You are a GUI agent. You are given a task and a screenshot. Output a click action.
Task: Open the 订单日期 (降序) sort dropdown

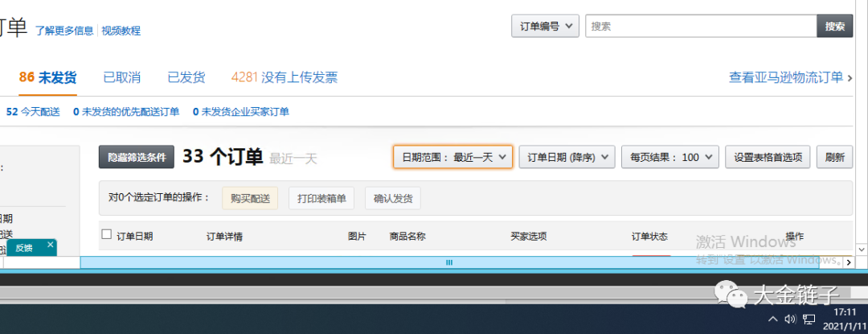coord(567,157)
